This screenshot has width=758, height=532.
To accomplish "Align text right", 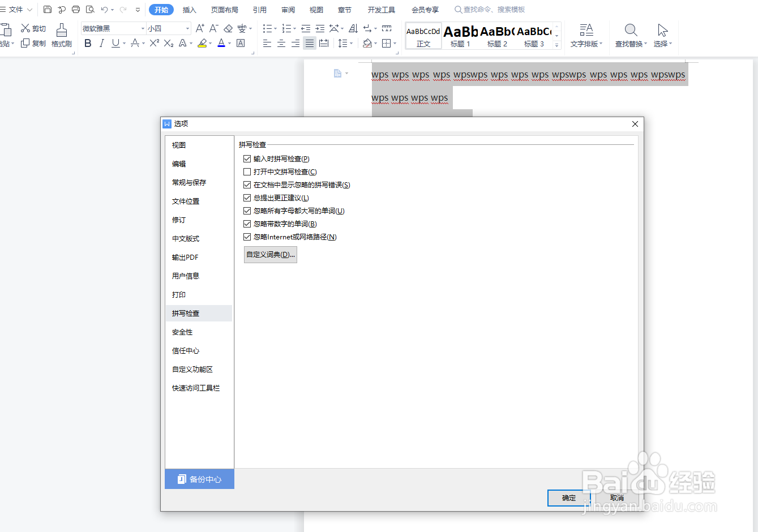I will click(296, 43).
